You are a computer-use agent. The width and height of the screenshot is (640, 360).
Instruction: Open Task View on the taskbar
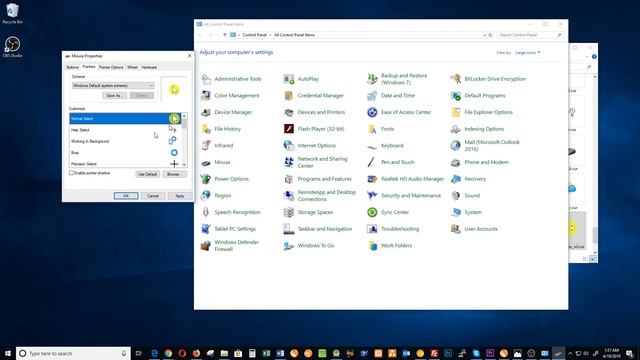[139, 353]
